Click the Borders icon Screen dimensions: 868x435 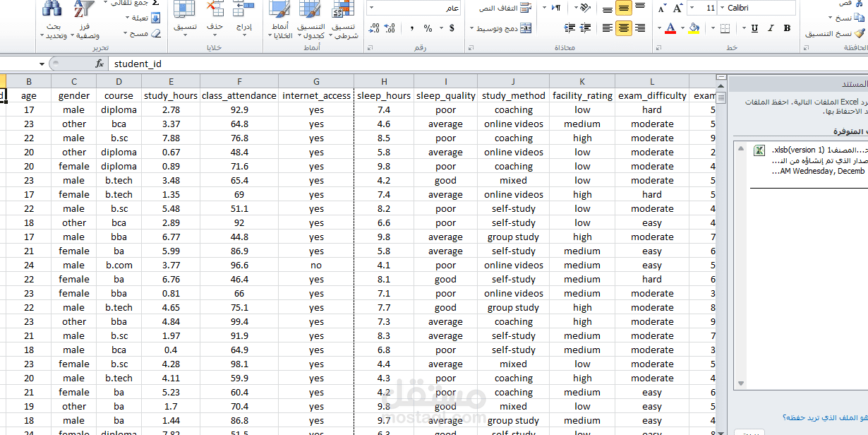pyautogui.click(x=724, y=28)
